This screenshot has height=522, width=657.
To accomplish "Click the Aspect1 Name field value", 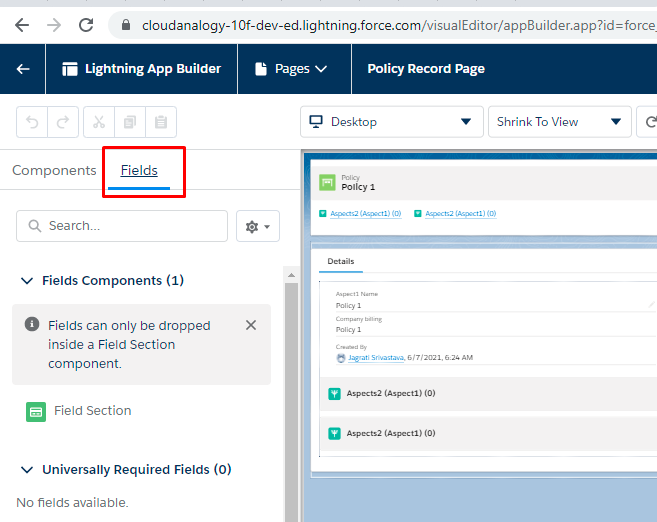I will tap(348, 306).
